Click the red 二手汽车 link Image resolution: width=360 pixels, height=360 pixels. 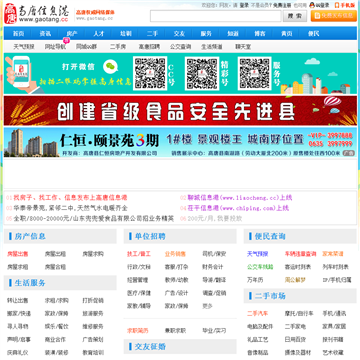click(258, 313)
